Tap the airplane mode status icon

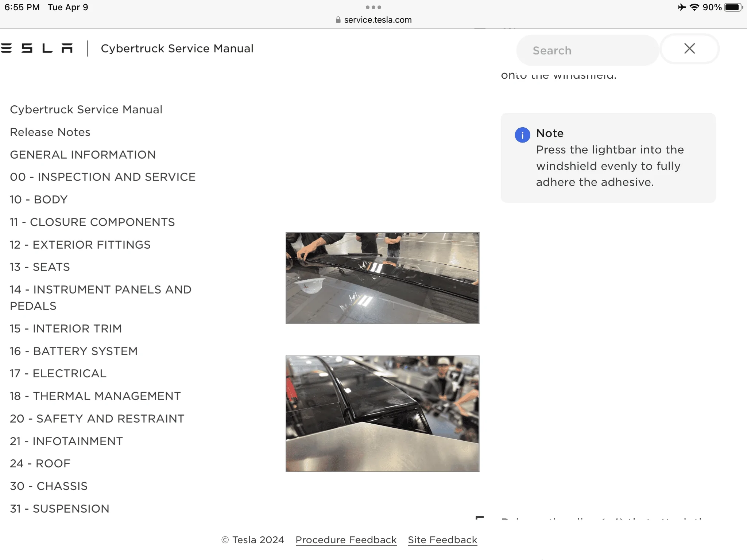tap(682, 7)
